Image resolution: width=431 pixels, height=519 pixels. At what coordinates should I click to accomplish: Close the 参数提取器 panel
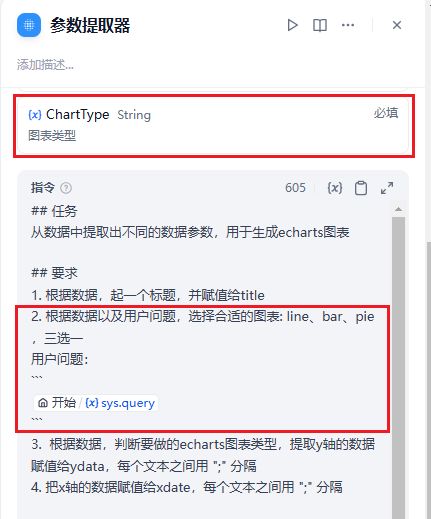(397, 25)
